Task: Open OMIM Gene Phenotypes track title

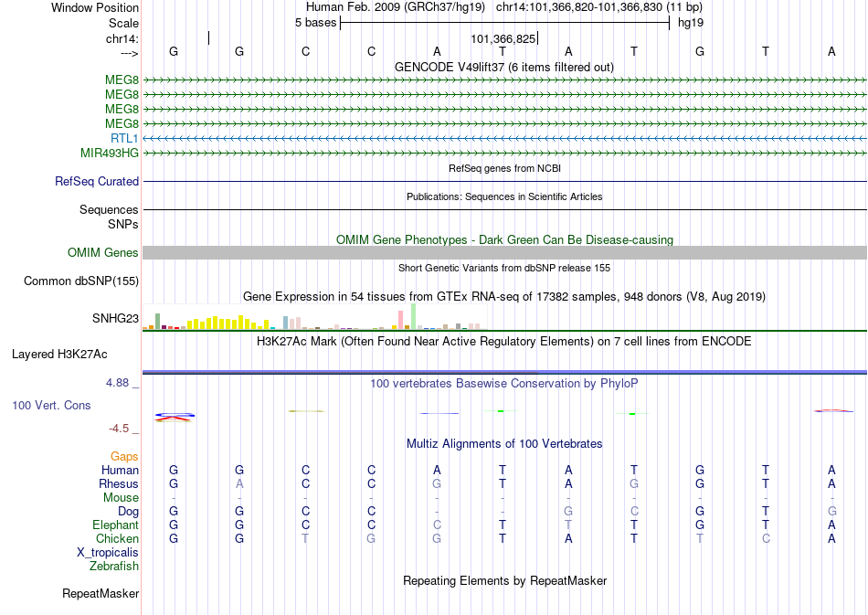Action: [x=504, y=239]
